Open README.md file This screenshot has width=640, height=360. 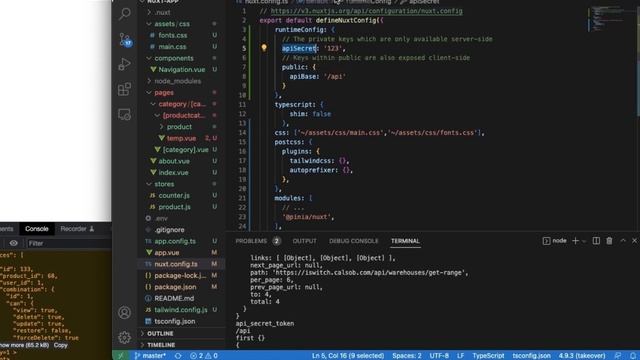(x=174, y=298)
